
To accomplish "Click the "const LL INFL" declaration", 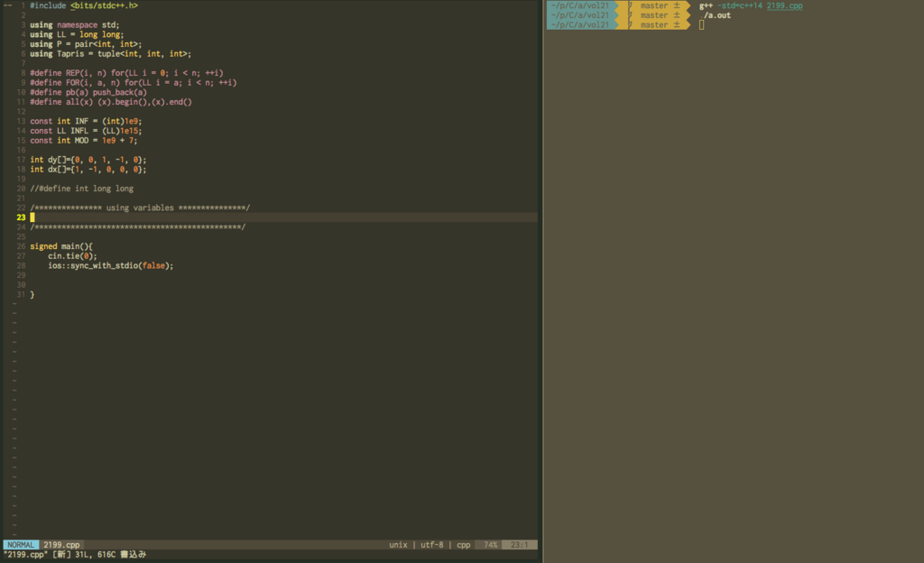I will pos(86,131).
